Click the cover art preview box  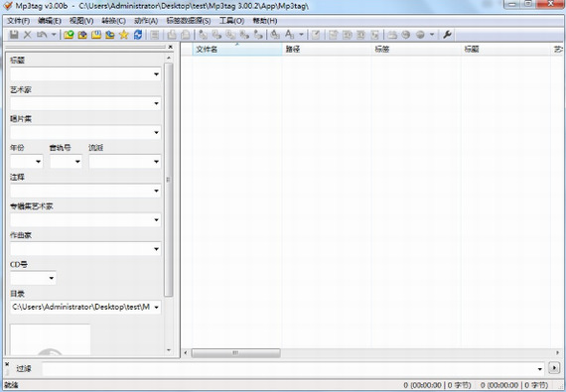coord(51,339)
